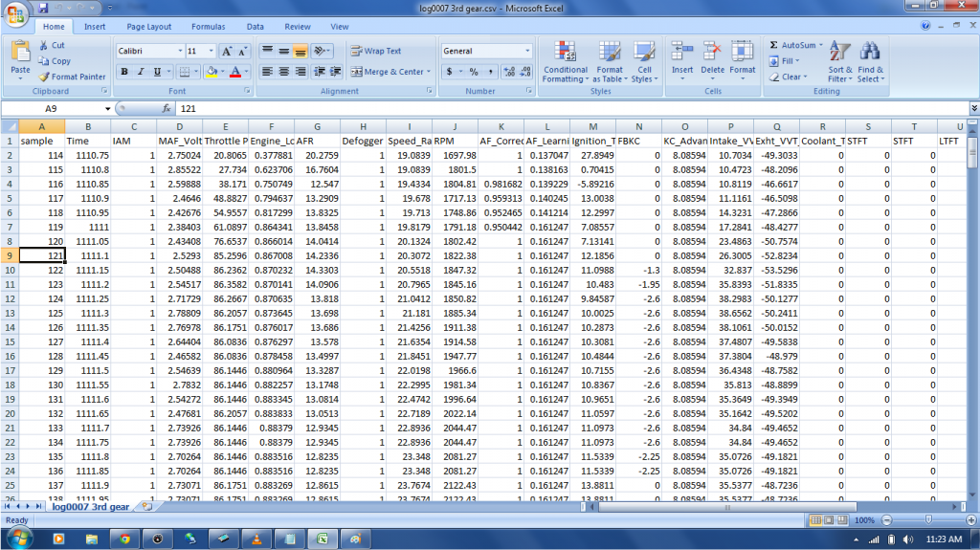
Task: Open the General number format dropdown
Action: (x=527, y=51)
